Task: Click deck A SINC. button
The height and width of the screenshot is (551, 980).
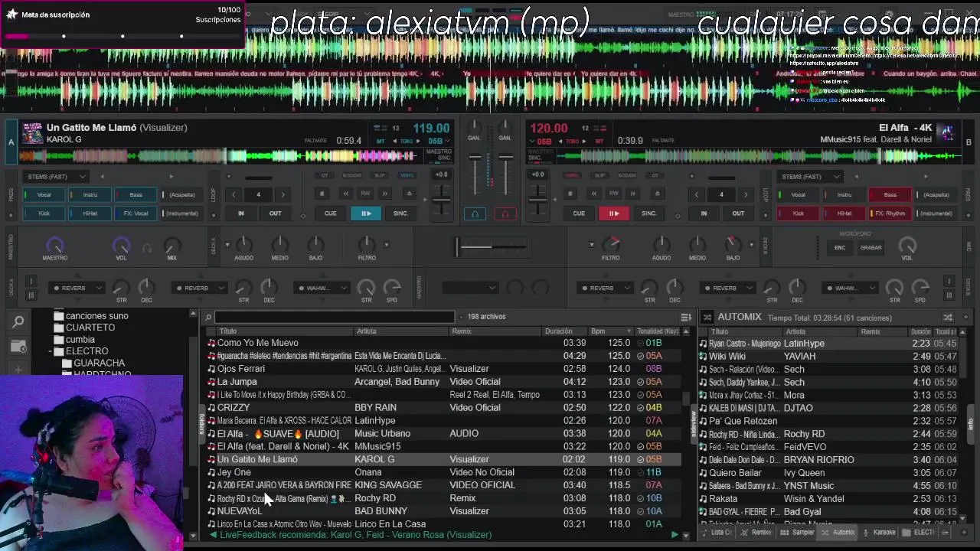Action: click(400, 214)
